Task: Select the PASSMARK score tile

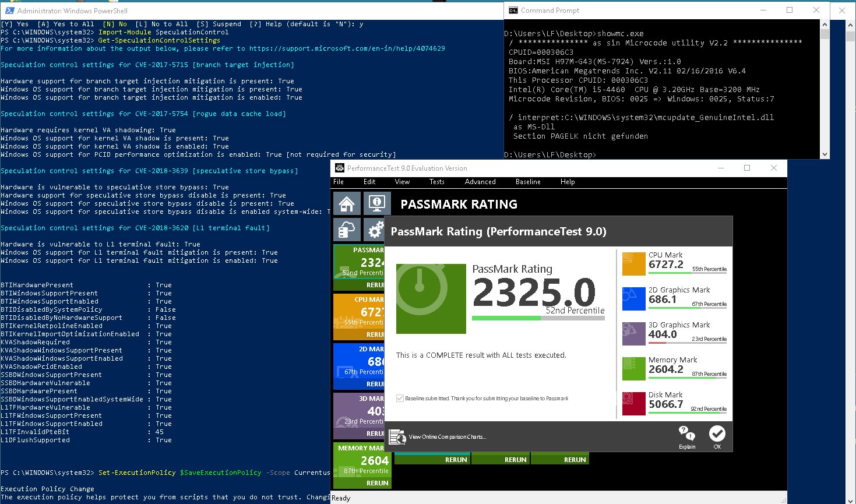Action: pyautogui.click(x=359, y=267)
